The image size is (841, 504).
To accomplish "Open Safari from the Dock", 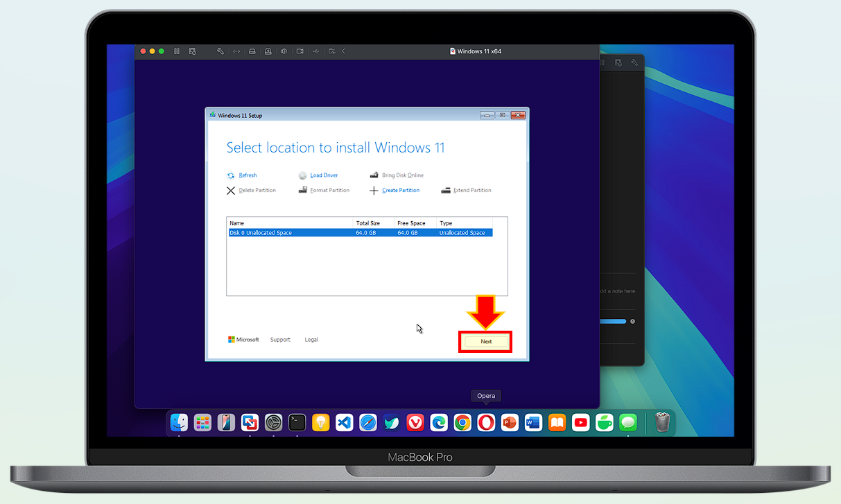I will [368, 422].
